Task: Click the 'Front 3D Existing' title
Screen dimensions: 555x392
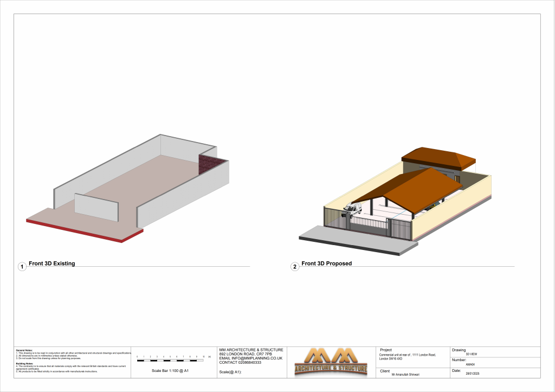Action: (52, 264)
